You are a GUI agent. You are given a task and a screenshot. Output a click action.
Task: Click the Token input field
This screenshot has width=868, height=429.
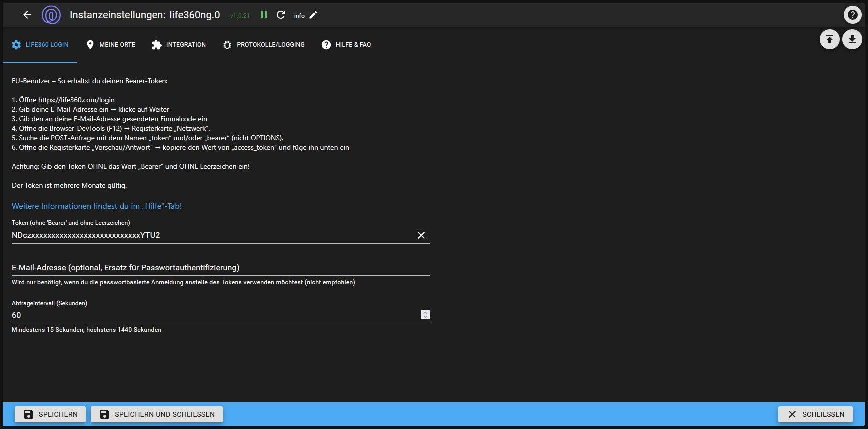[x=210, y=235]
